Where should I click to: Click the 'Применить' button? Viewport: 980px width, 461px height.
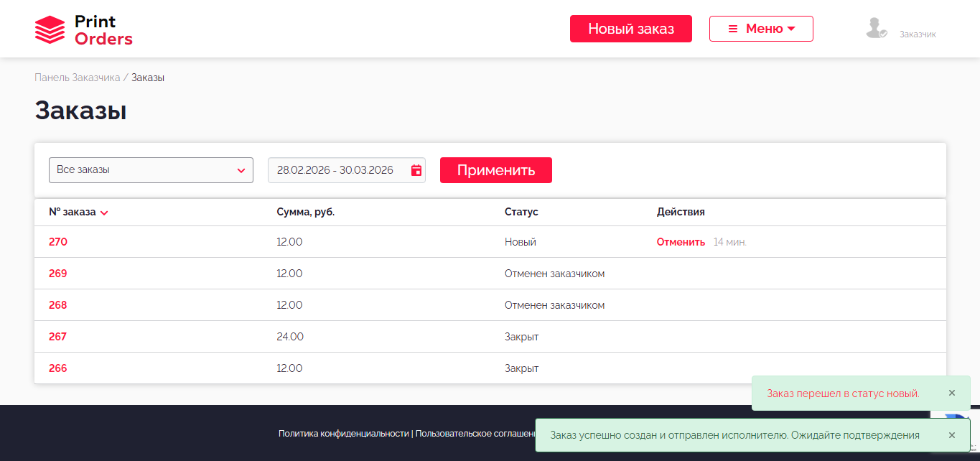(495, 170)
